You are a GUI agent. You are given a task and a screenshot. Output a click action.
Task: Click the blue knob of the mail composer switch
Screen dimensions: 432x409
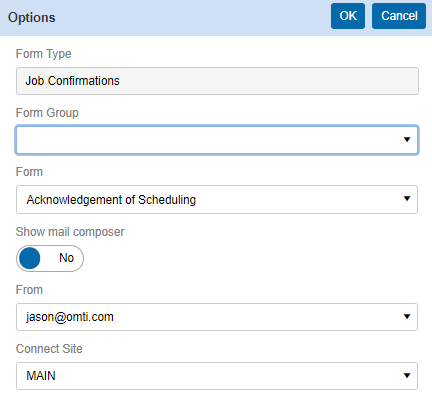[x=30, y=258]
